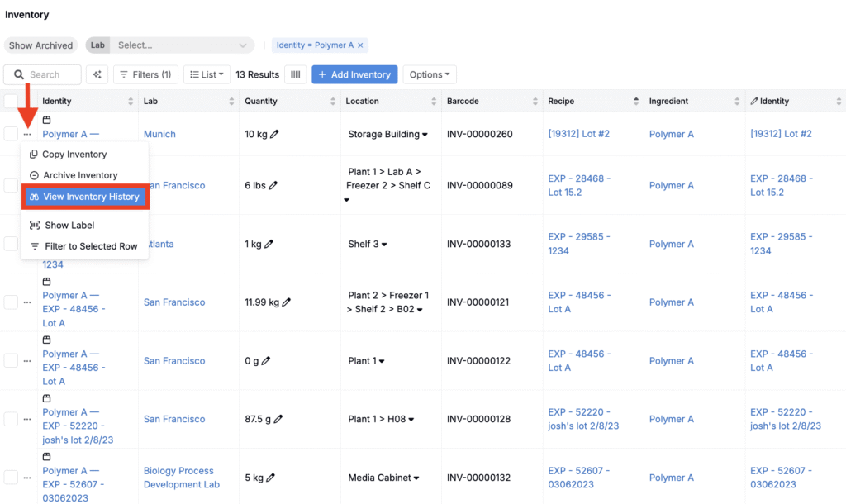Click the barcode scanner icon
The image size is (846, 504).
click(x=295, y=74)
